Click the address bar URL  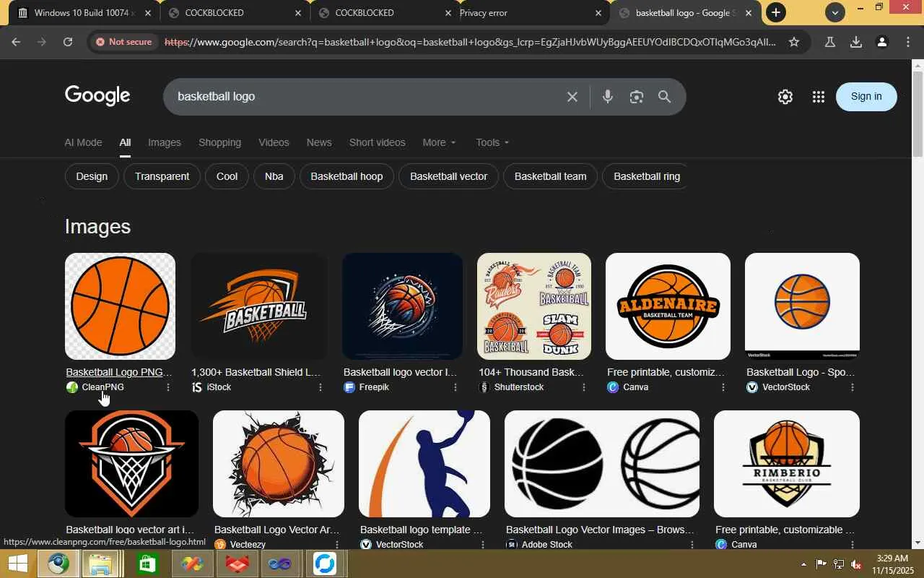coord(470,42)
